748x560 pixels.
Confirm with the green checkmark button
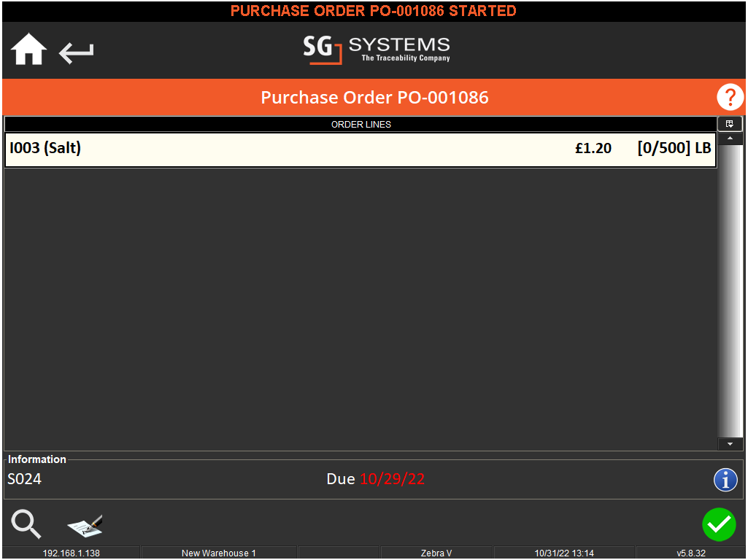coord(719,524)
